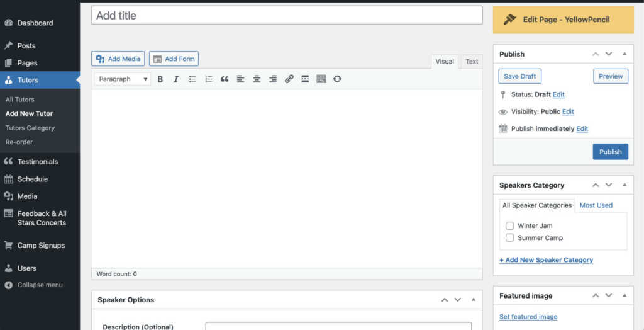Move Speakers Category panel down
This screenshot has height=330, width=644.
609,185
